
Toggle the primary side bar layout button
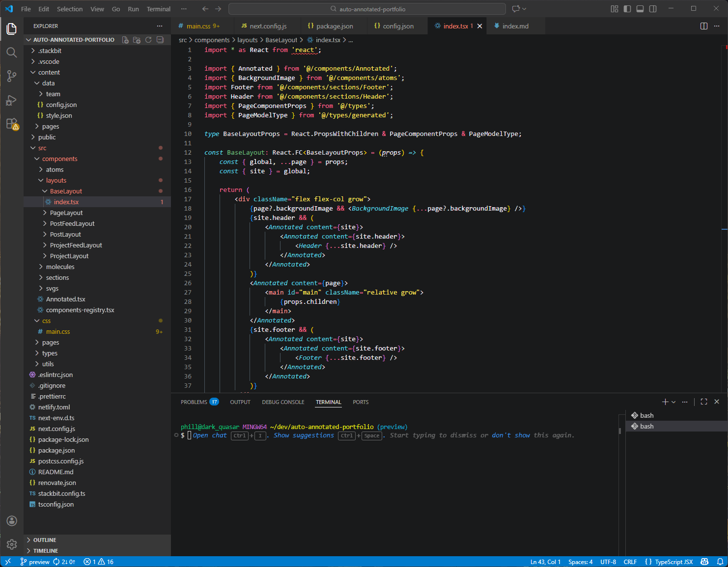click(x=627, y=9)
